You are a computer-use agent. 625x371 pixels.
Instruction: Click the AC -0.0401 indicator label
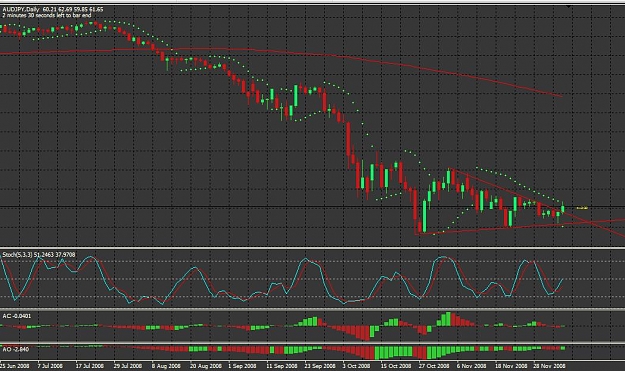pos(16,316)
